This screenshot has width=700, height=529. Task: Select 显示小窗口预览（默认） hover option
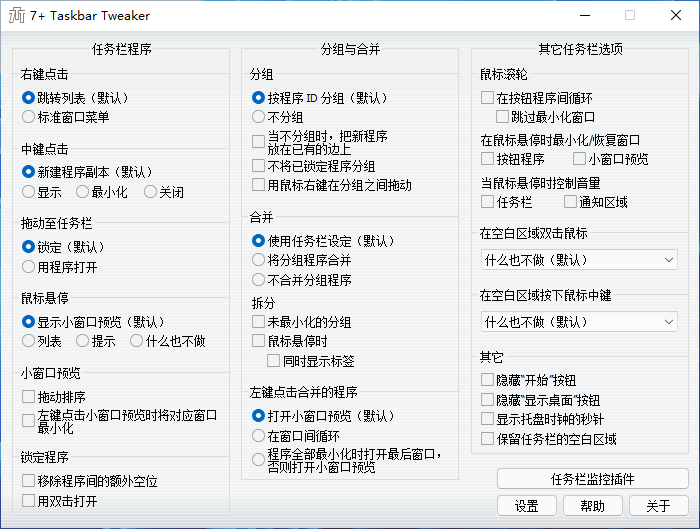[x=28, y=322]
